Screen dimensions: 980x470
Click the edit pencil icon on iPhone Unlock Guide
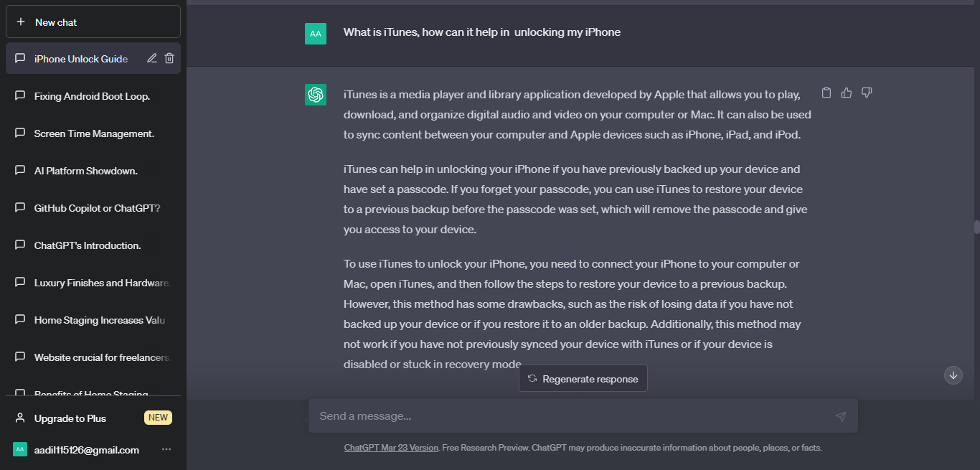coord(152,59)
